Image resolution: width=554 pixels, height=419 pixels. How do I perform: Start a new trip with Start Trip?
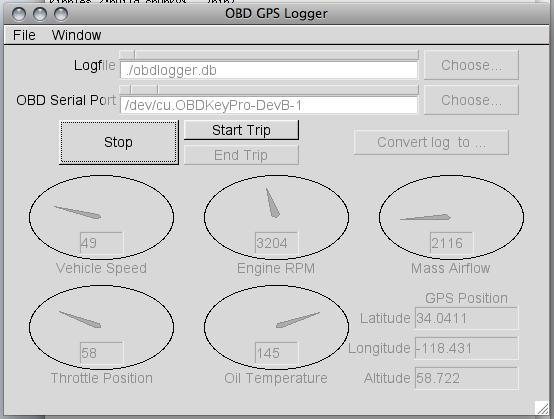tap(241, 130)
